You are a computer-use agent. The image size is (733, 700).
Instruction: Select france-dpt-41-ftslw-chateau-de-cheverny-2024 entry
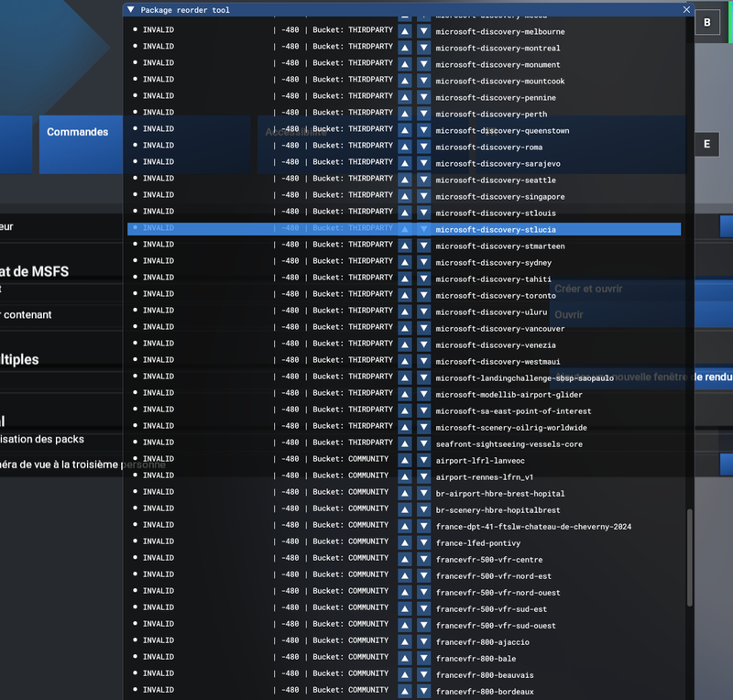click(533, 527)
